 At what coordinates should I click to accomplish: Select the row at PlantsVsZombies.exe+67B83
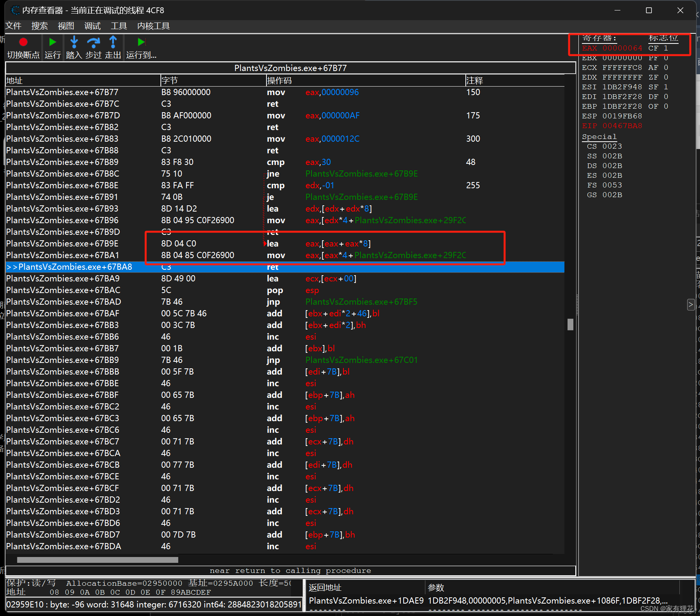tap(285, 139)
